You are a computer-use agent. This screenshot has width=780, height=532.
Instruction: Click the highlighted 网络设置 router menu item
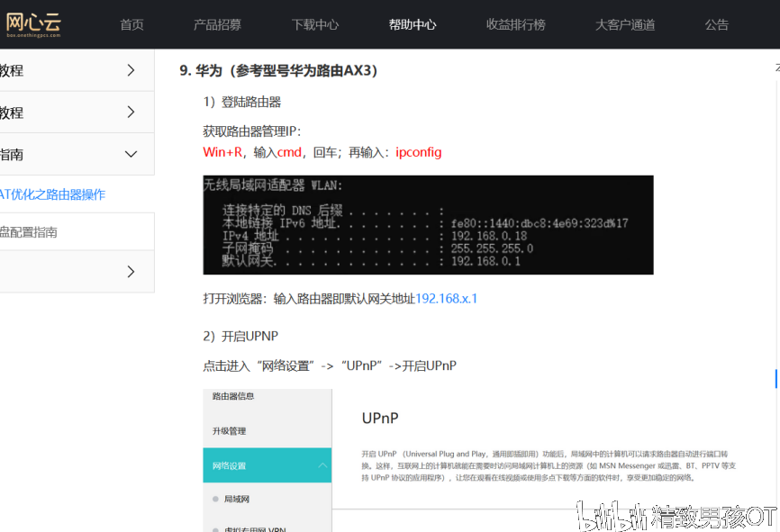268,465
